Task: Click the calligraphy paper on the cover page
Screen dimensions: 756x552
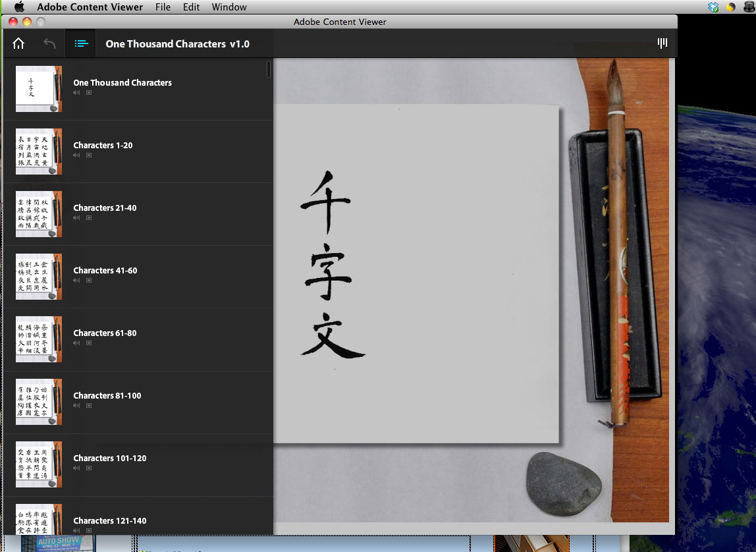Action: coord(416,273)
